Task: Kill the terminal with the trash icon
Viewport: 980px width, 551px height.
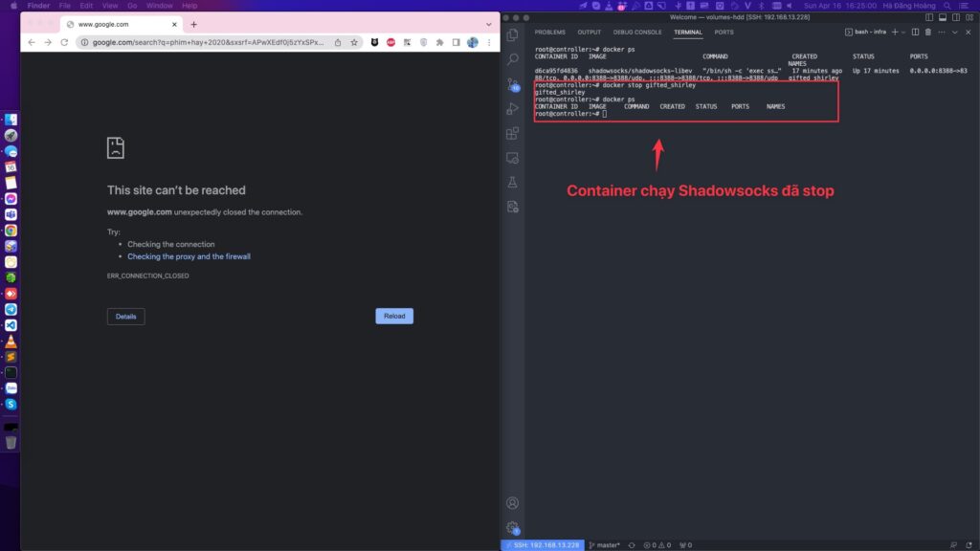Action: point(928,32)
